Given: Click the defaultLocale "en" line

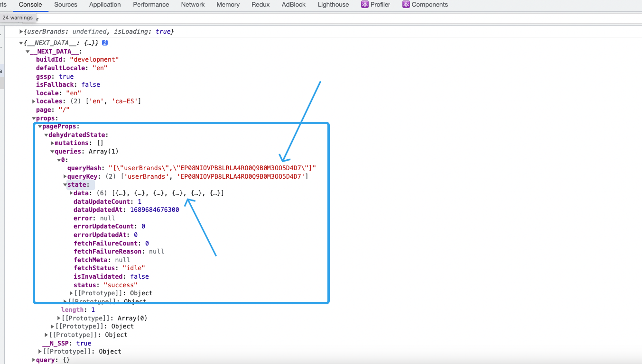Looking at the screenshot, I should pyautogui.click(x=72, y=68).
